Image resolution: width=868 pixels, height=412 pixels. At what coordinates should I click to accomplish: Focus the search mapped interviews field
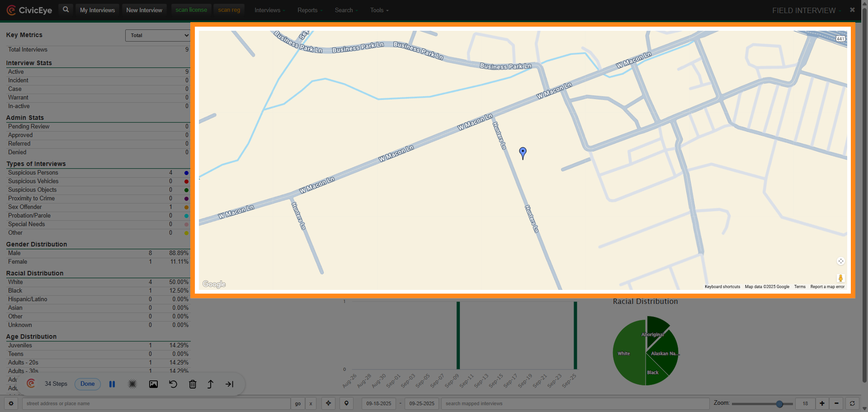pyautogui.click(x=576, y=403)
